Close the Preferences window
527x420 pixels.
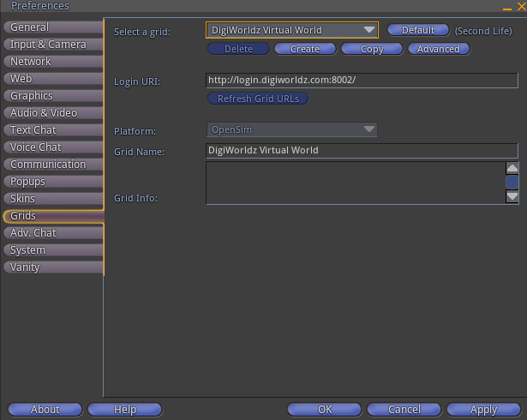pyautogui.click(x=522, y=6)
